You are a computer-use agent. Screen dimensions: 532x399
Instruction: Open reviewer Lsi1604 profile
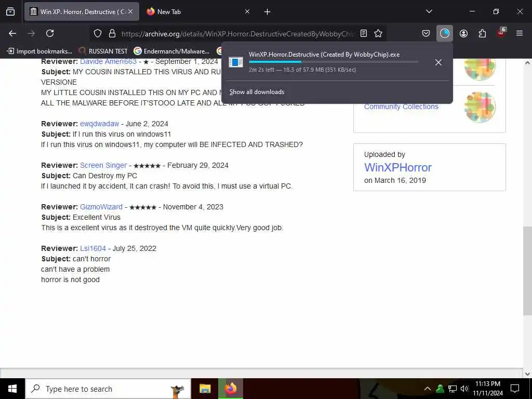coord(93,248)
